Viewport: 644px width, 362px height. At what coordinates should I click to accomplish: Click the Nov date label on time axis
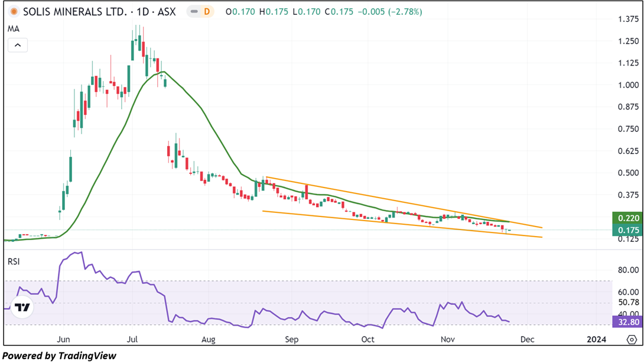(x=448, y=340)
